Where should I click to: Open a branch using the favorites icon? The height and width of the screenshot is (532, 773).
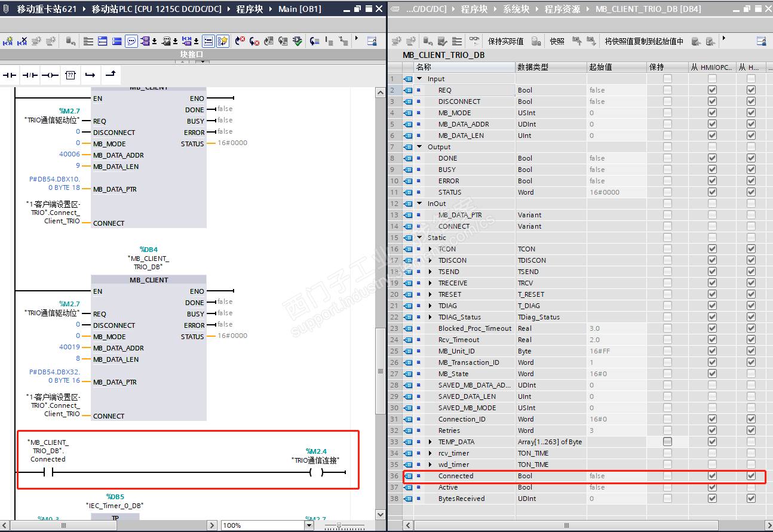tap(90, 75)
